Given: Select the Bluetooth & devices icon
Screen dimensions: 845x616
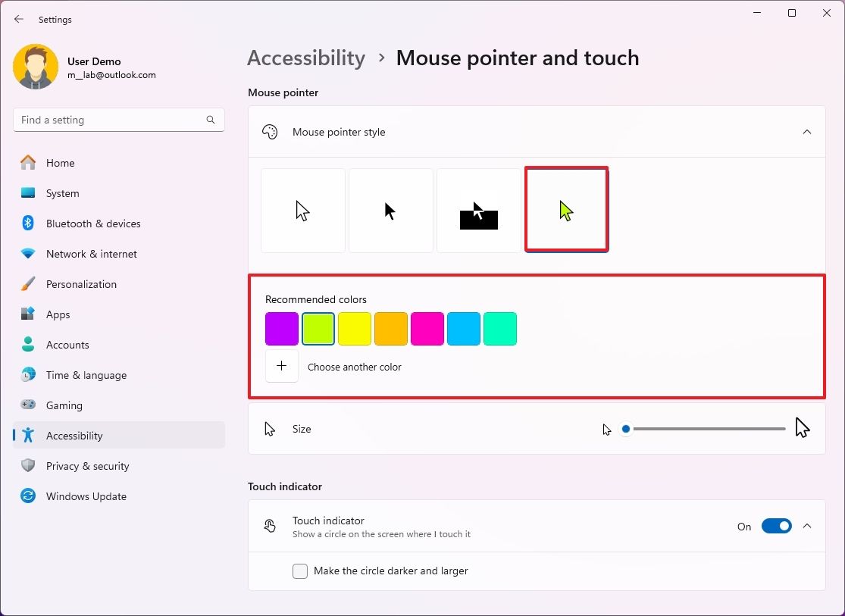Looking at the screenshot, I should (x=27, y=224).
